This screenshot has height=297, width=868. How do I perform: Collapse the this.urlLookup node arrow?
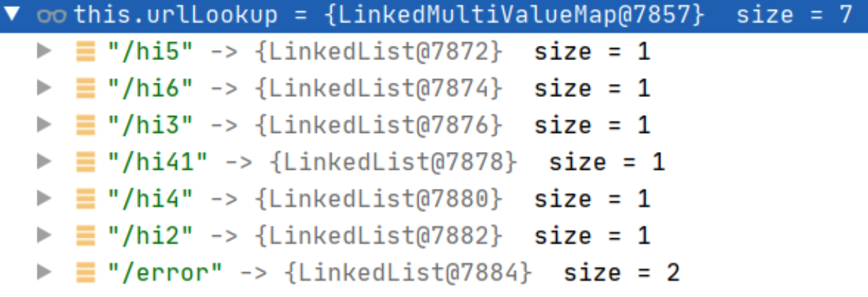12,14
